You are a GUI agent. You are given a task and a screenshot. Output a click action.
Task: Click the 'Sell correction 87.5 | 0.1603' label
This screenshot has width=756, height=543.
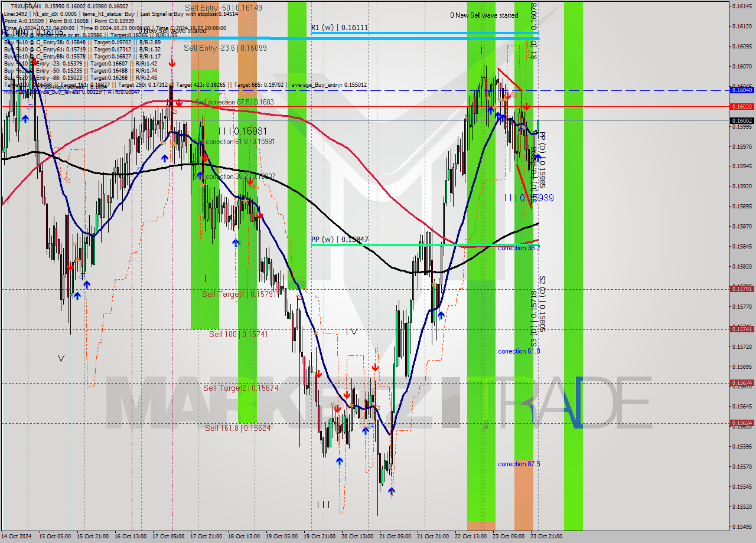pyautogui.click(x=234, y=102)
